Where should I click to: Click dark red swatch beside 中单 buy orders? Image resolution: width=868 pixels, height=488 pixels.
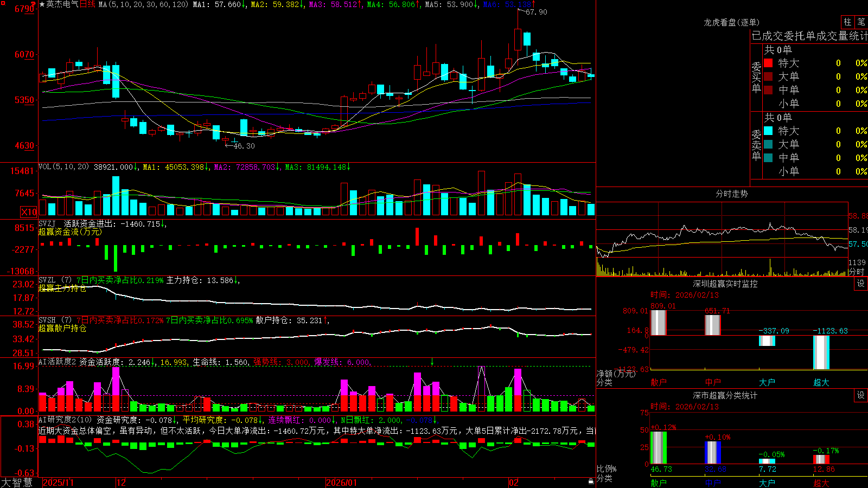(768, 90)
